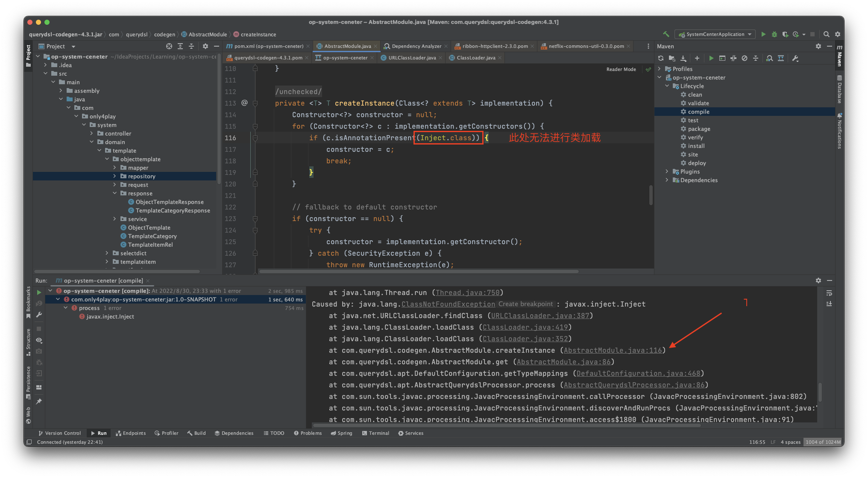Image resolution: width=868 pixels, height=478 pixels.
Task: Click Download Sources Maven toolbar icon
Action: [x=683, y=58]
